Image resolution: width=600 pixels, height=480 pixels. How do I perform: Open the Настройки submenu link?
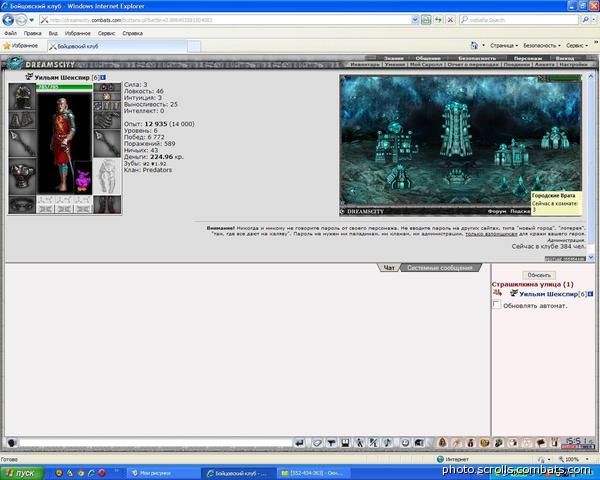point(573,65)
